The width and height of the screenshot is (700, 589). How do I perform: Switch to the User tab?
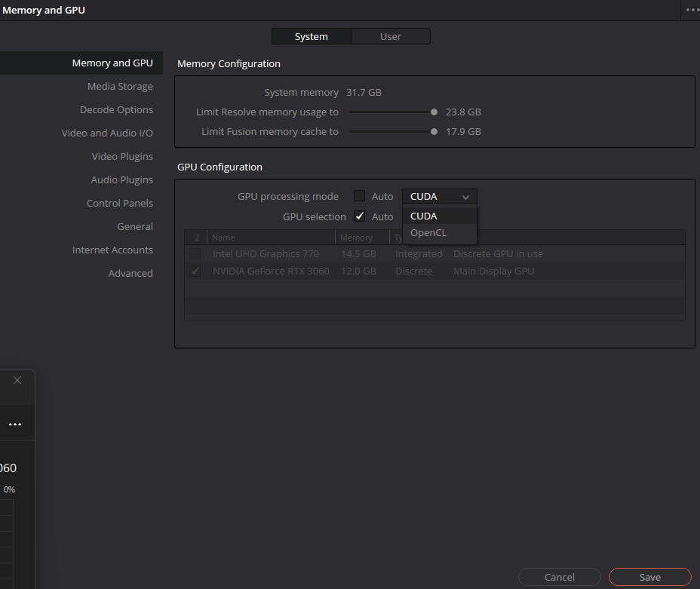click(x=391, y=37)
